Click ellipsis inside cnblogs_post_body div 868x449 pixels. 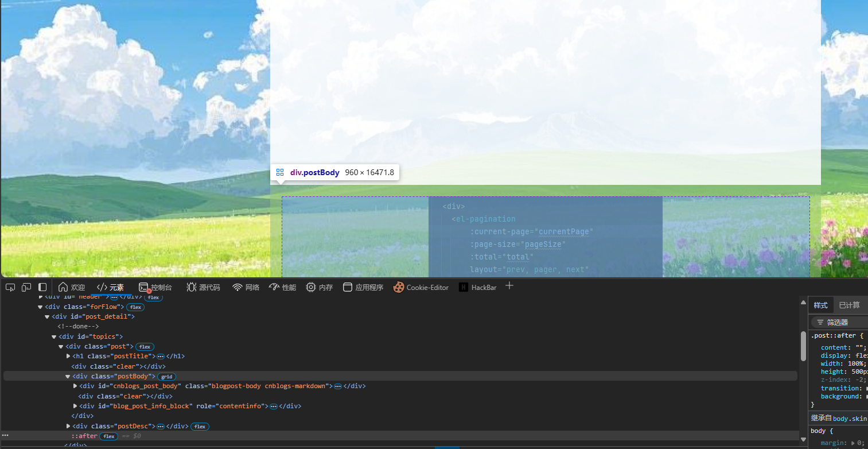pyautogui.click(x=338, y=386)
